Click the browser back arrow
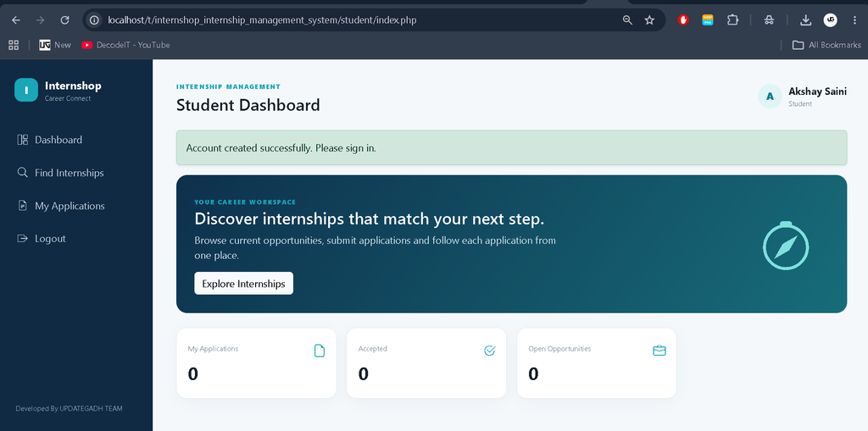The height and width of the screenshot is (431, 868). (x=15, y=20)
